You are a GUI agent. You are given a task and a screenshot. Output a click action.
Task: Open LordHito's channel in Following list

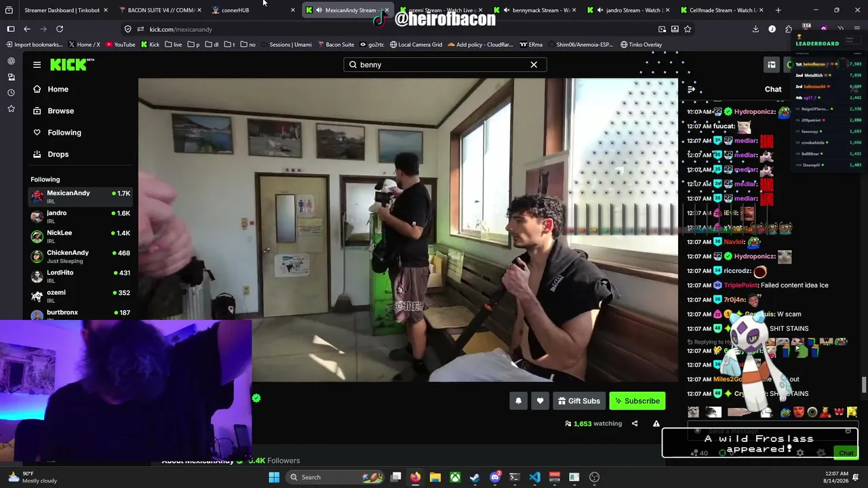[81, 276]
